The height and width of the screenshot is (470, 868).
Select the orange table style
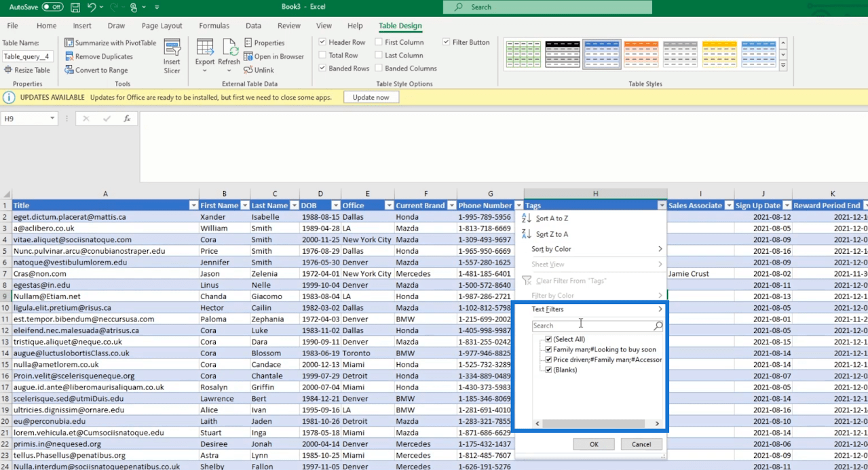click(641, 54)
